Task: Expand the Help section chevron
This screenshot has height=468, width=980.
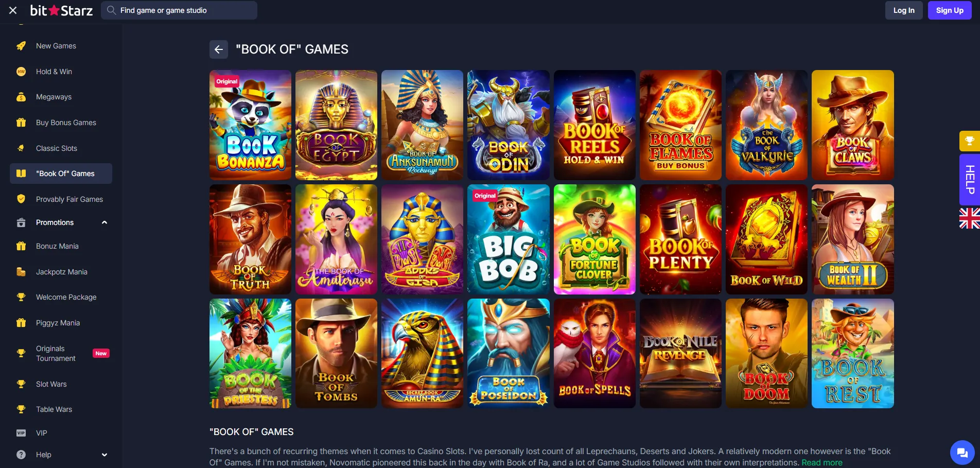Action: [x=104, y=455]
